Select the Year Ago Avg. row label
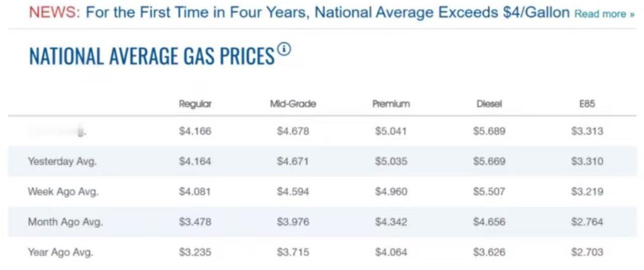Viewport: 644px width, 270px height. click(x=60, y=252)
